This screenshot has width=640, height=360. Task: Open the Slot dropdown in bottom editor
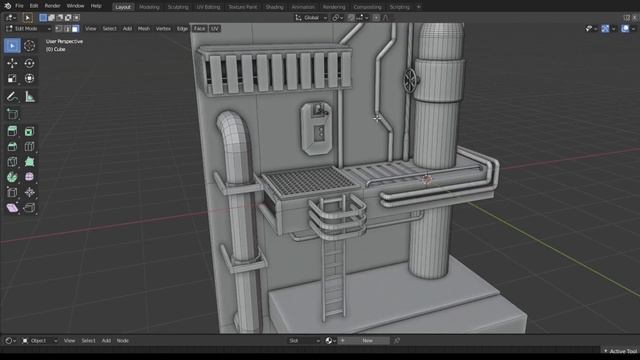[x=304, y=340]
